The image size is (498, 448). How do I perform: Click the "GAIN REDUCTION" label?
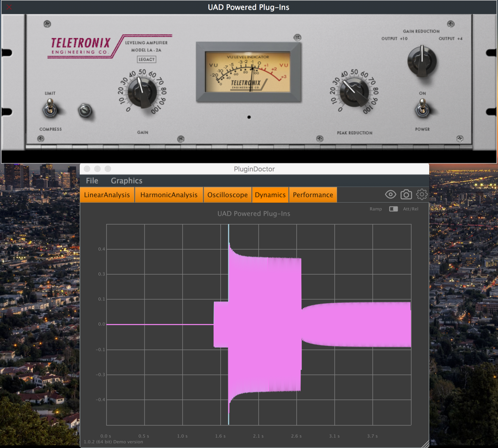click(421, 31)
